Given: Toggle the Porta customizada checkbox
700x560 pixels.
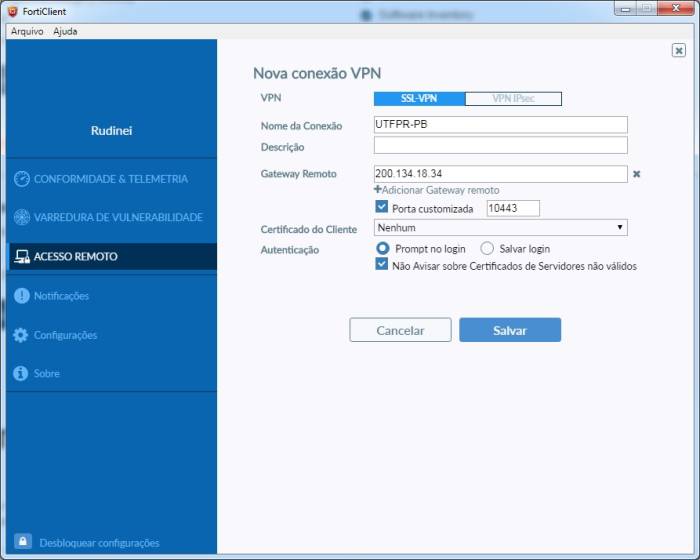Looking at the screenshot, I should pos(381,207).
